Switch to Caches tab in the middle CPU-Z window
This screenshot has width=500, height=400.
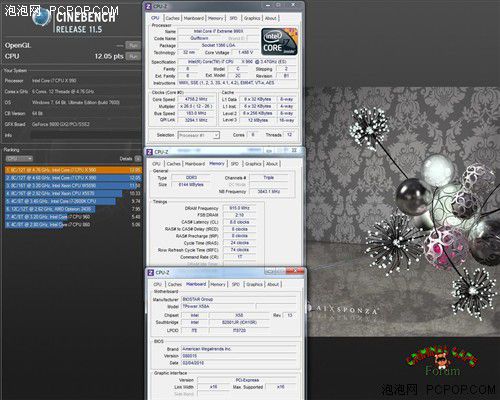(x=174, y=164)
